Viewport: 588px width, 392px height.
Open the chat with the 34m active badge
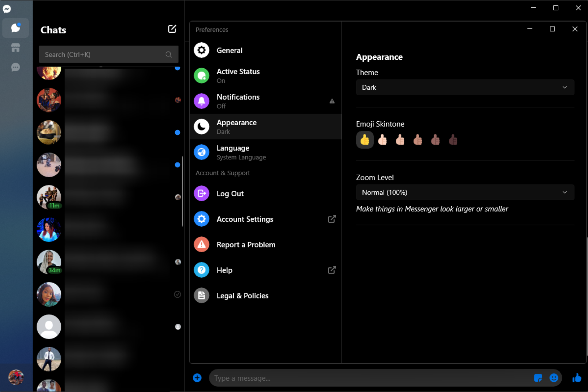tap(109, 262)
